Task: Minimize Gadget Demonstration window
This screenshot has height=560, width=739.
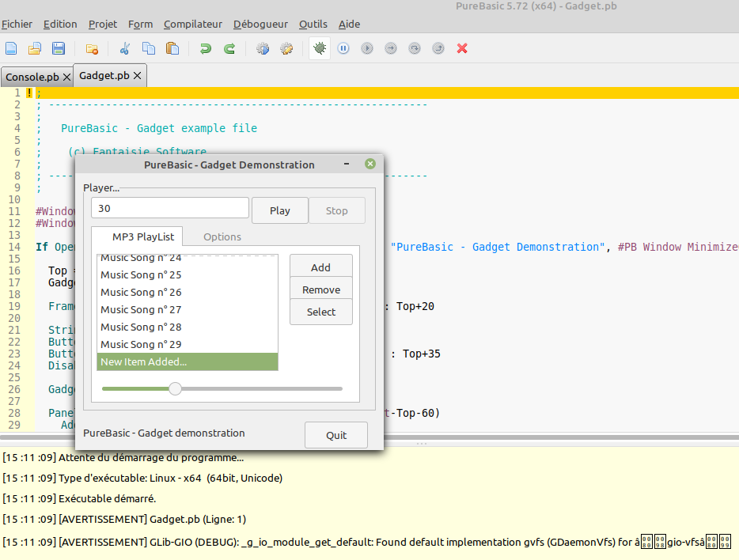Action: coord(347,164)
